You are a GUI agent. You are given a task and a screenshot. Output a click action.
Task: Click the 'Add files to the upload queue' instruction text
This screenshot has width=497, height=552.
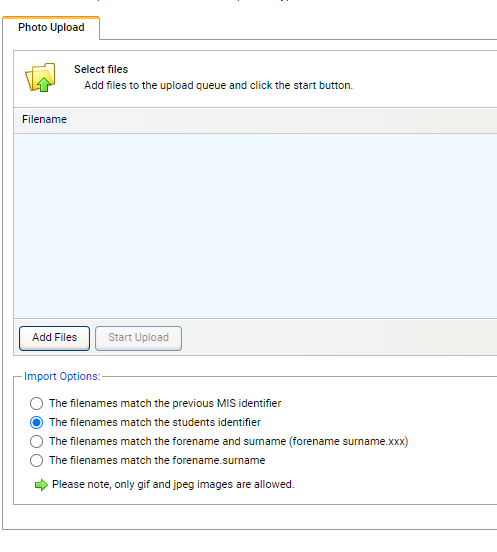218,86
